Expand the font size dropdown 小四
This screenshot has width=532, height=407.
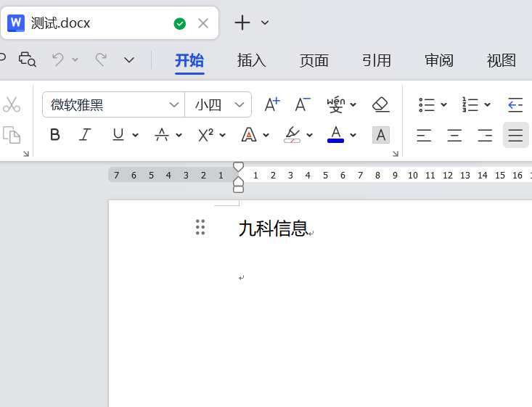(x=240, y=104)
